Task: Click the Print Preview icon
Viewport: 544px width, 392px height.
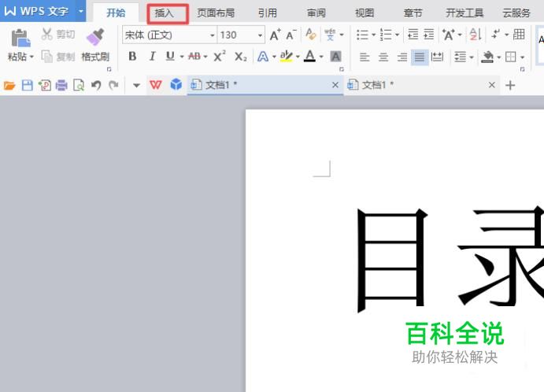Action: pyautogui.click(x=79, y=85)
